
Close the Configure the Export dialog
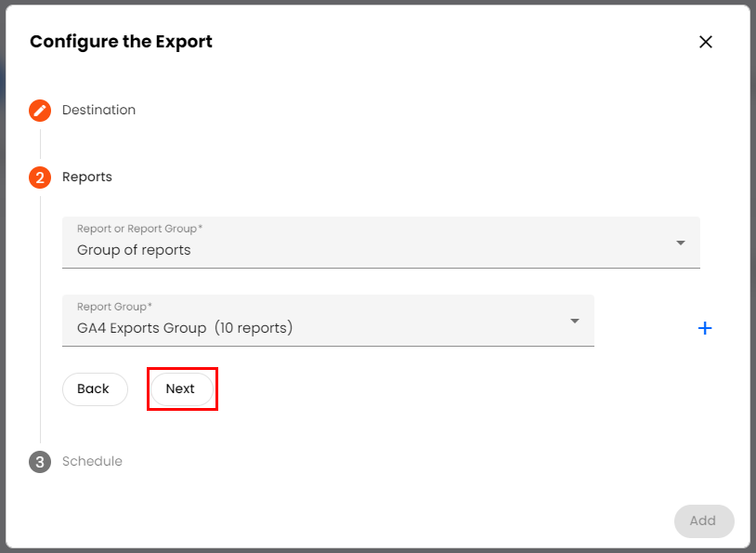pyautogui.click(x=706, y=42)
